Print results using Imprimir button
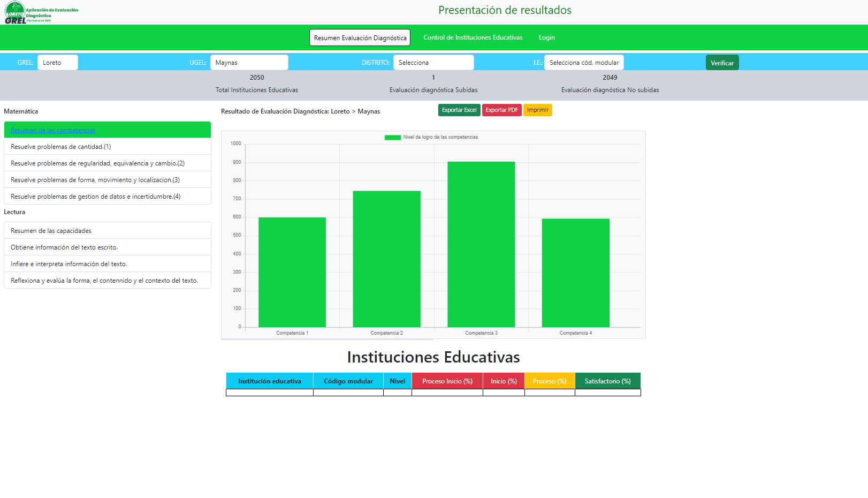 pos(537,110)
